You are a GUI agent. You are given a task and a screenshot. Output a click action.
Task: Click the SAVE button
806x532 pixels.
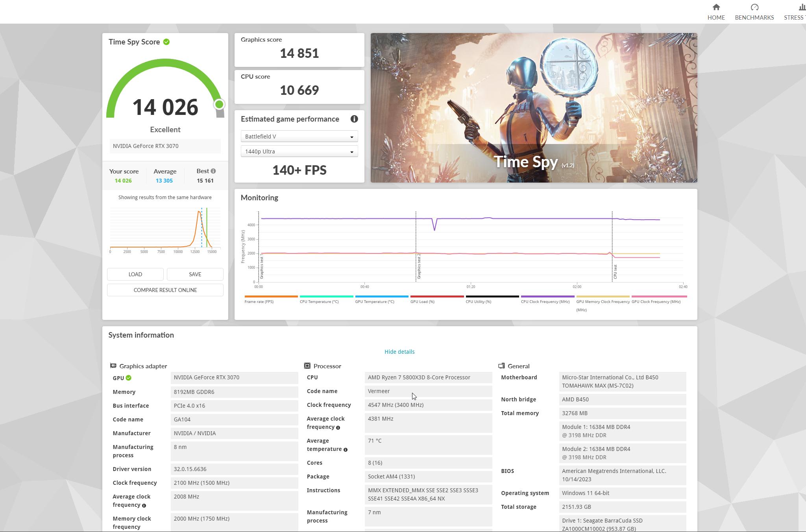point(195,274)
